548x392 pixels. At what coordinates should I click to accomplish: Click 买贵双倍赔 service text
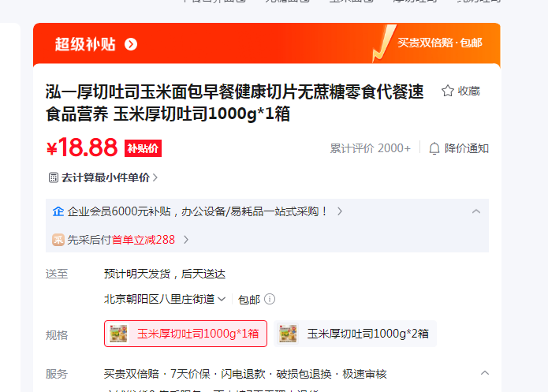click(x=132, y=374)
